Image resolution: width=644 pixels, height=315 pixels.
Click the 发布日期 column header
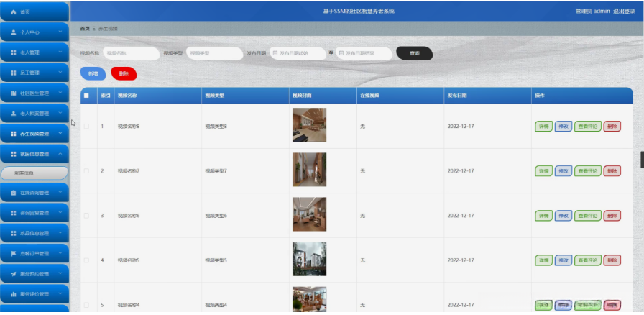[456, 96]
